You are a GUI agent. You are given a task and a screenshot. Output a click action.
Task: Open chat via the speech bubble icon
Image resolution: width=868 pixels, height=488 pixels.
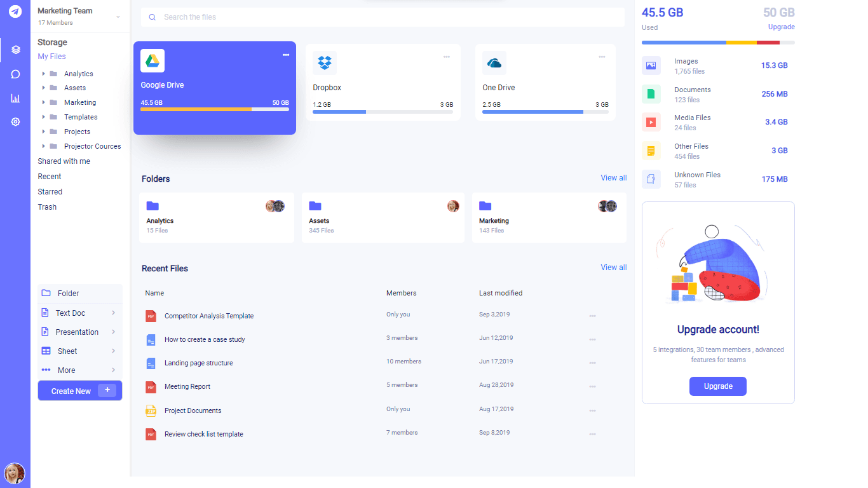[x=15, y=74]
